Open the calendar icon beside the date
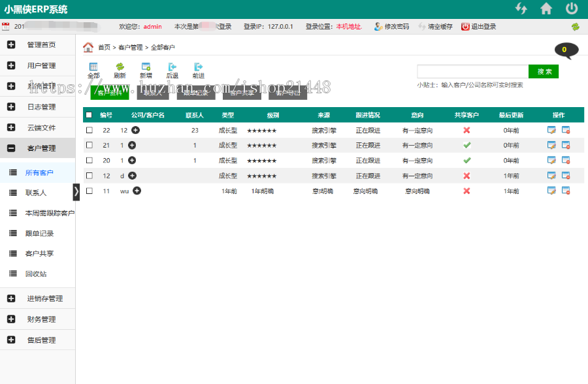 coord(6,26)
